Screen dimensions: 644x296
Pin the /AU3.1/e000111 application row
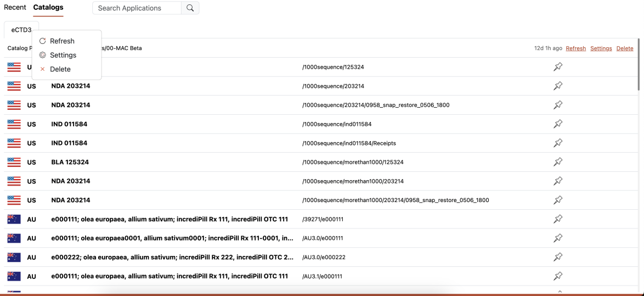pos(557,276)
